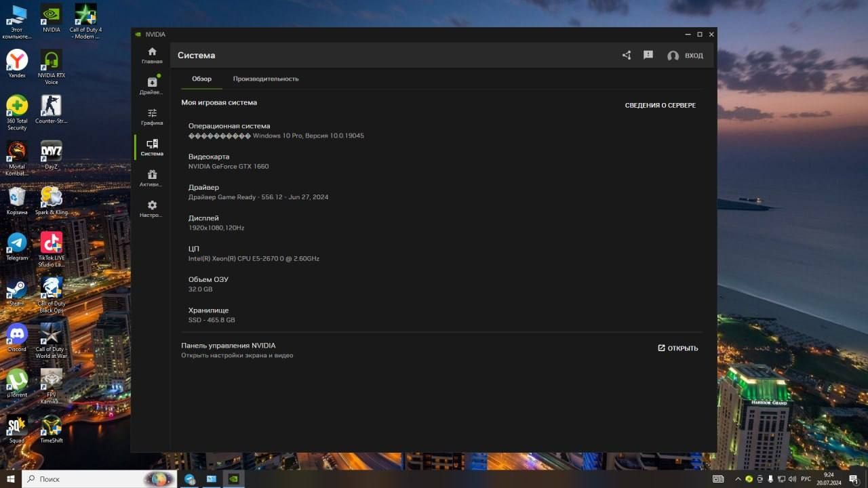Viewport: 868px width, 488px height.
Task: Click the touch keyboard tray icon
Action: click(x=718, y=479)
